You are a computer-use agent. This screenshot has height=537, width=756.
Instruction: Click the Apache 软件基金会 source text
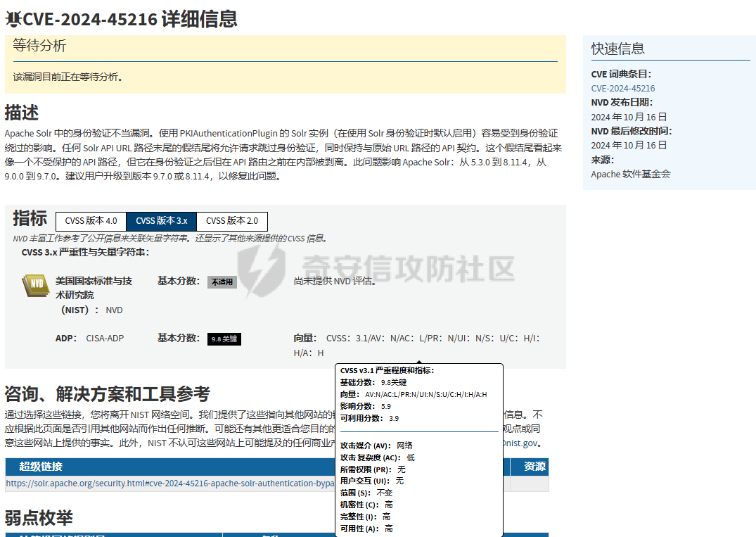[x=631, y=174]
